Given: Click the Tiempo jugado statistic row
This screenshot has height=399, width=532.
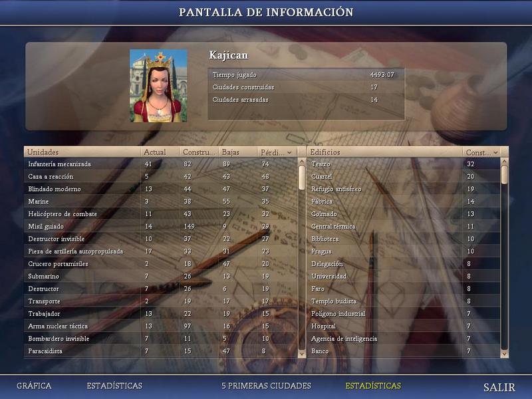Looking at the screenshot, I should point(306,74).
